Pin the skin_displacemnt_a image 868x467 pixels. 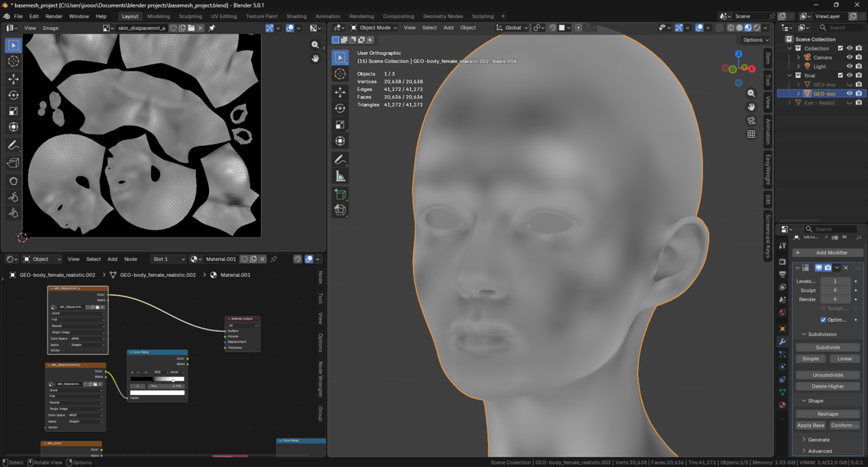[x=212, y=28]
